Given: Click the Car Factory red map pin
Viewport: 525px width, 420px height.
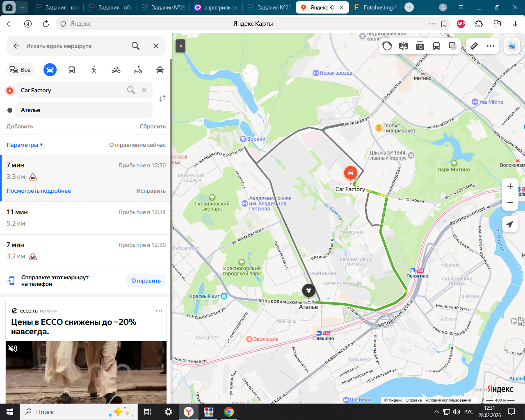Looking at the screenshot, I should pos(350,174).
